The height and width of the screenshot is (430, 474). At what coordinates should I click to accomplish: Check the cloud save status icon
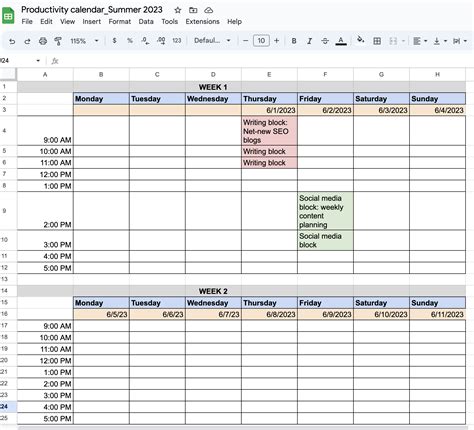pyautogui.click(x=209, y=10)
